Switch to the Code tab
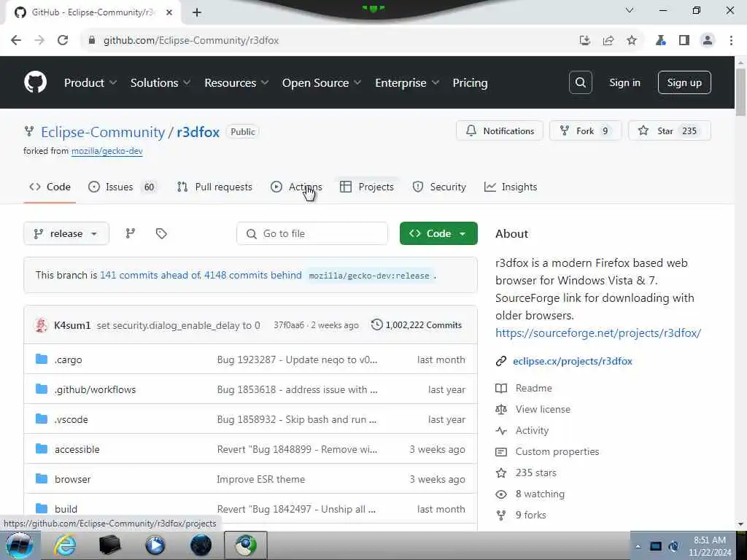This screenshot has height=560, width=747. pos(50,187)
